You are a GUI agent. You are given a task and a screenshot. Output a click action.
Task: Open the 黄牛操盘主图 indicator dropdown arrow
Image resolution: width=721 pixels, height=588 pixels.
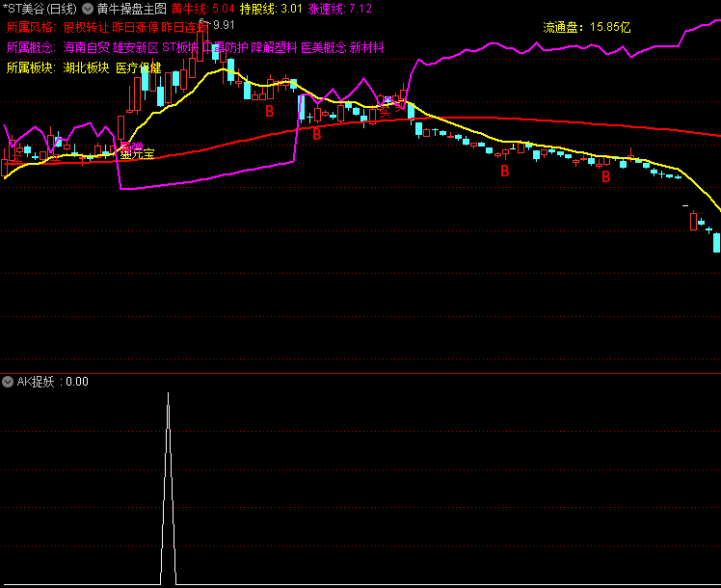(88, 9)
